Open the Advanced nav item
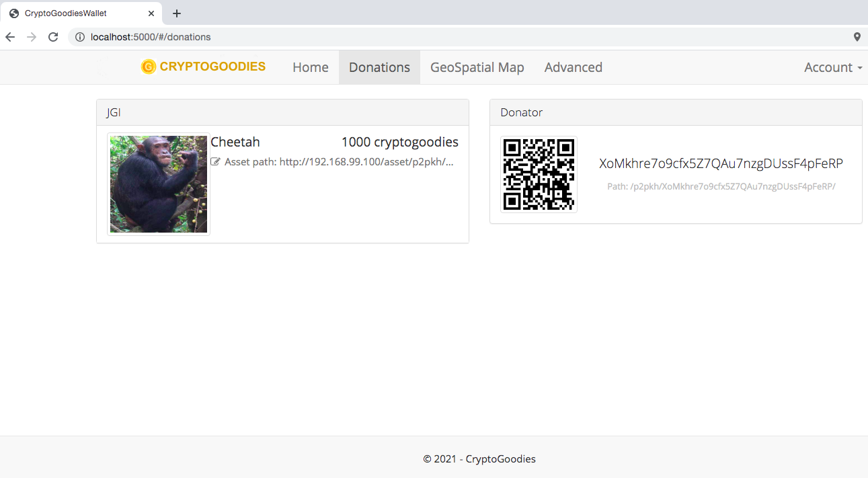Viewport: 868px width, 478px height. pos(574,67)
